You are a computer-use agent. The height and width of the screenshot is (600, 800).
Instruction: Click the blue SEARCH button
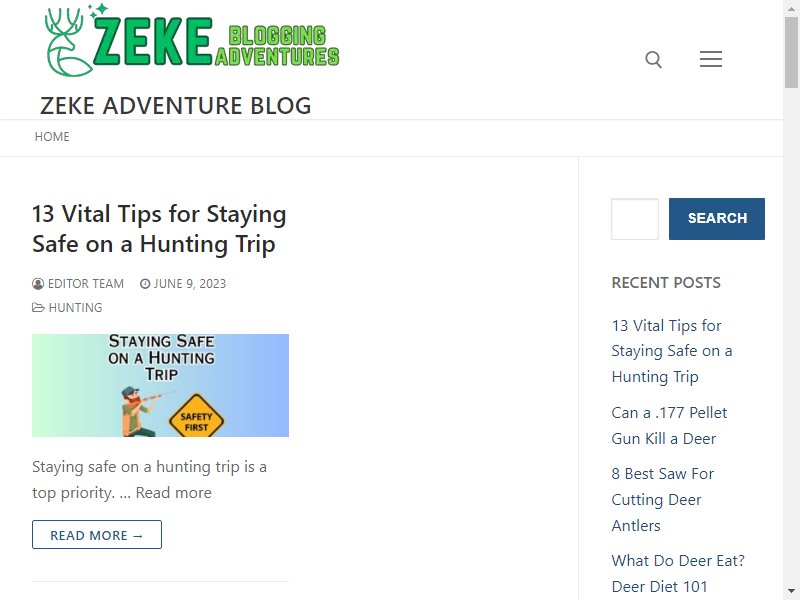pos(717,218)
